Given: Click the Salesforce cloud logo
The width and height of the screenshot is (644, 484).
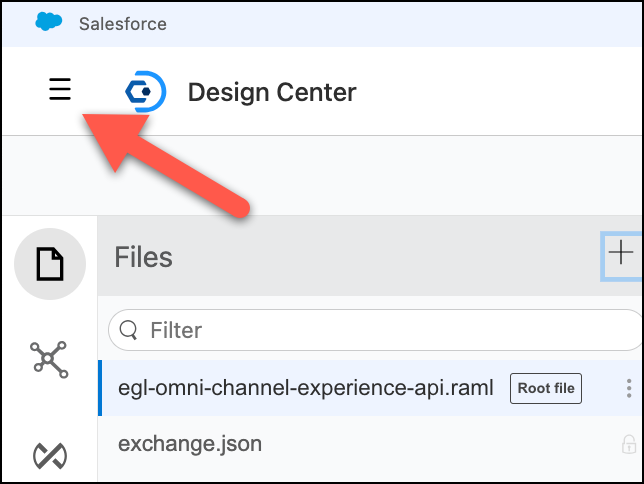Looking at the screenshot, I should point(49,22).
